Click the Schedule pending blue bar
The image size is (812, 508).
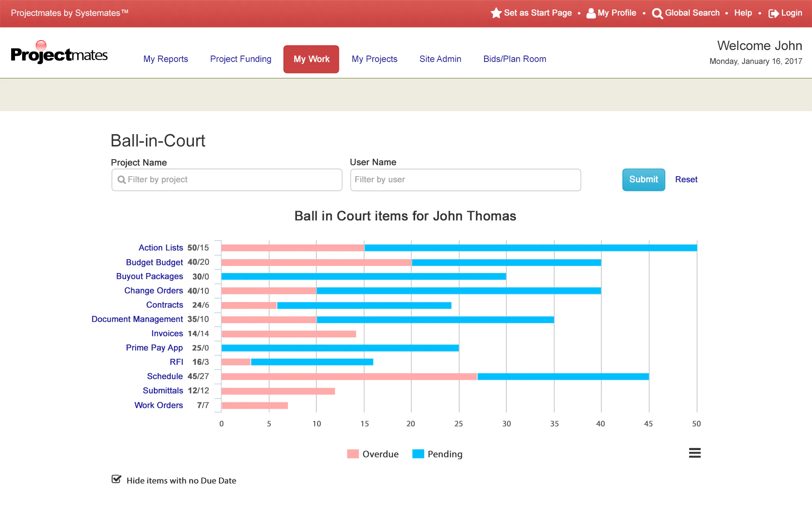pos(563,377)
